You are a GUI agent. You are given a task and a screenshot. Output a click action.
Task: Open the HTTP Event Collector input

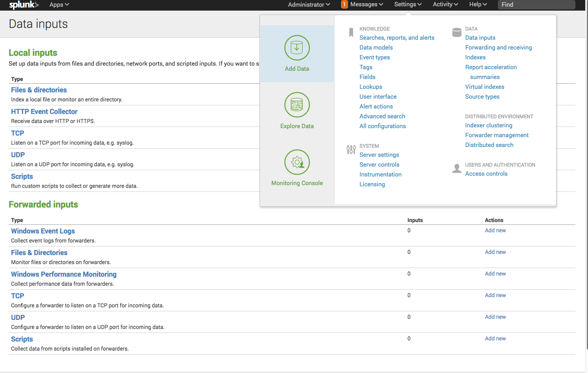(44, 112)
